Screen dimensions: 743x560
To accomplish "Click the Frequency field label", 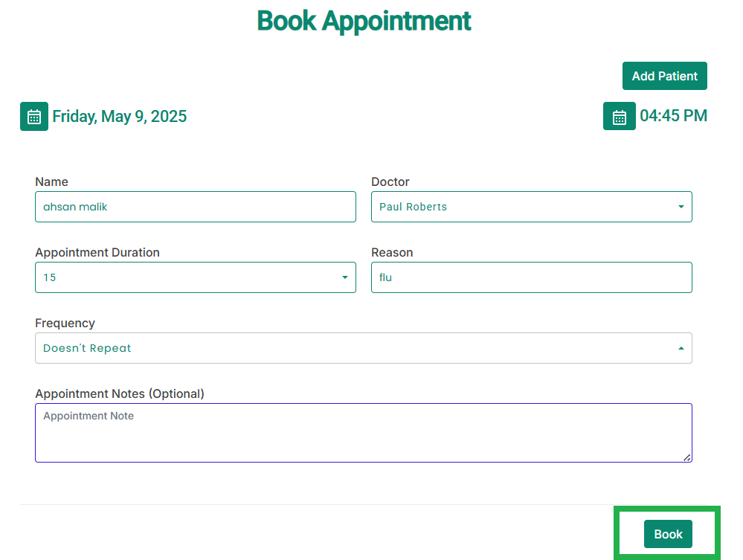I will click(65, 323).
